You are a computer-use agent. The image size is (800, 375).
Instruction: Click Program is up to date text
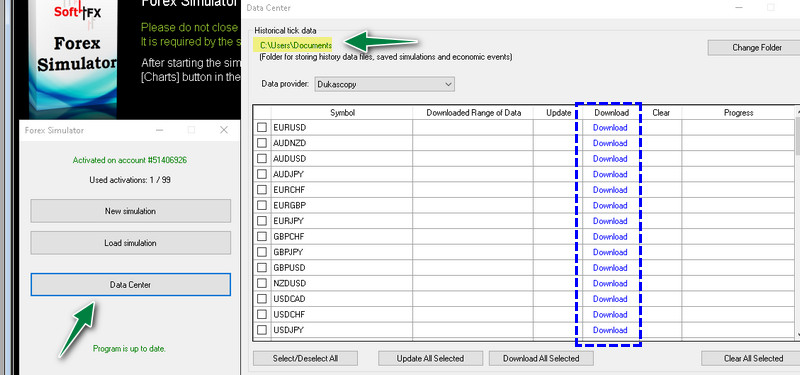pyautogui.click(x=129, y=349)
